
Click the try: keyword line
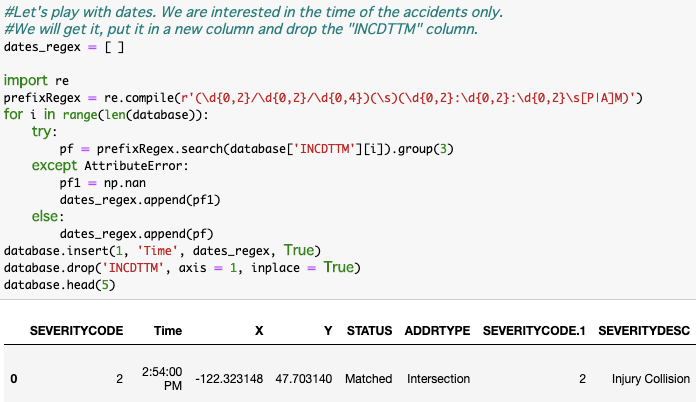click(44, 132)
